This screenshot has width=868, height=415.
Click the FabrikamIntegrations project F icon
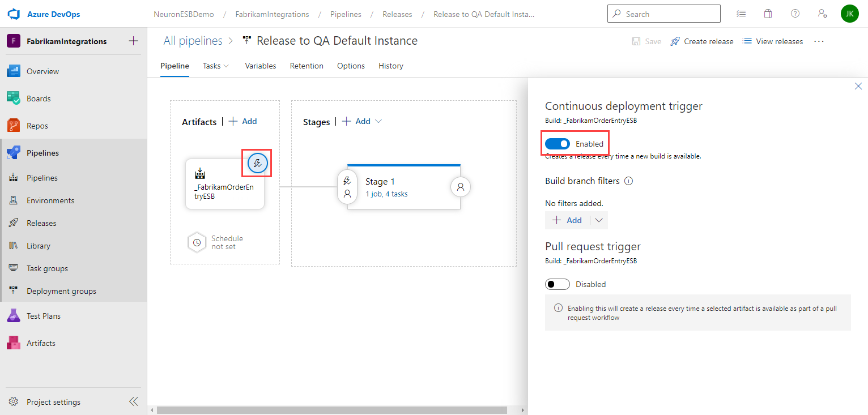[14, 41]
